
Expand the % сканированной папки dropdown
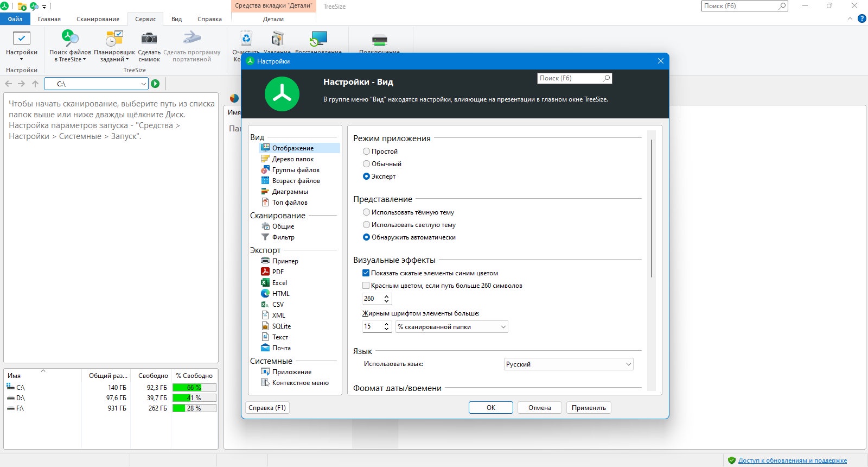452,327
